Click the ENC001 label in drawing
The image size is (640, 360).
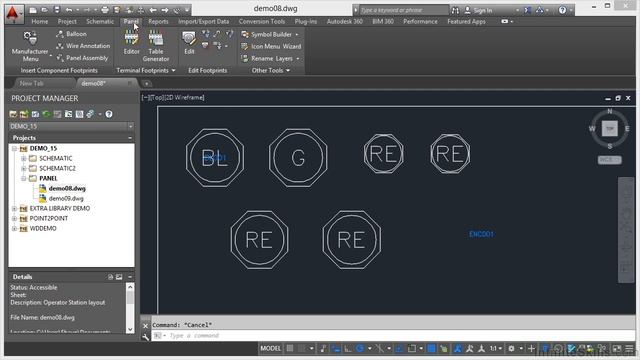coord(482,234)
